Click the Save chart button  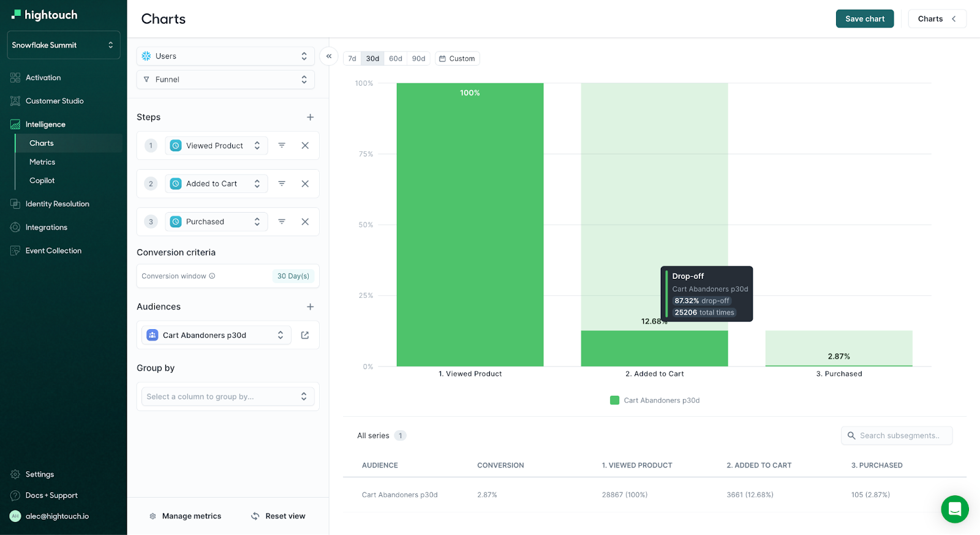tap(864, 19)
